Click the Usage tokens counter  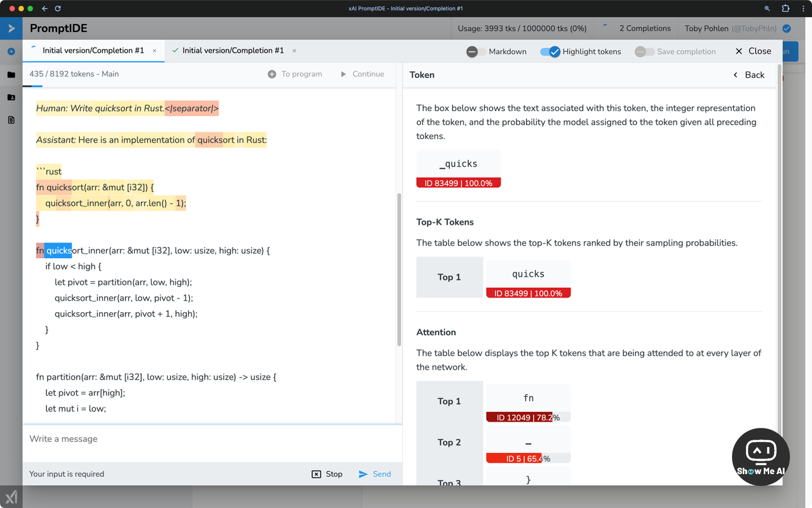[x=522, y=28]
